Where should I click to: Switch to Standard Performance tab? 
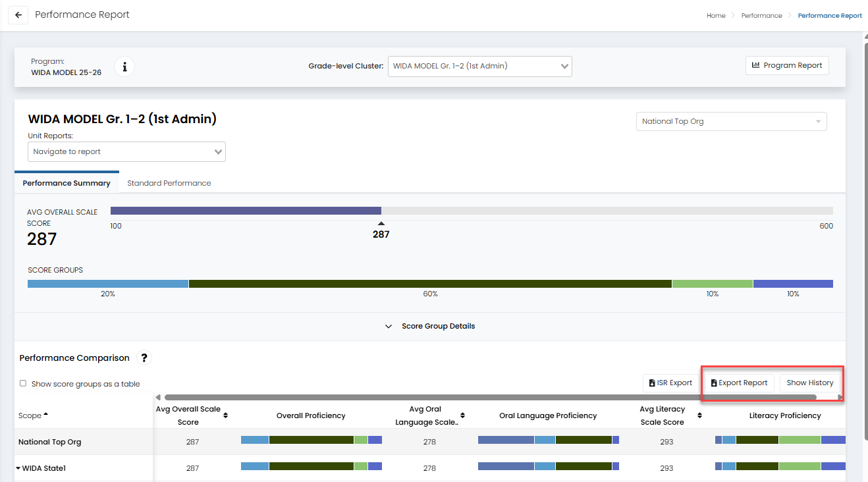[169, 183]
